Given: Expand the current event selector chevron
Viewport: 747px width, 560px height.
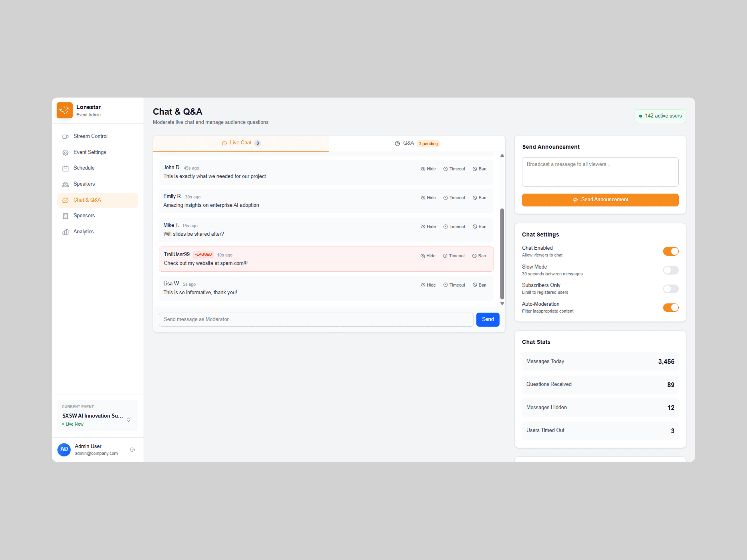Looking at the screenshot, I should pyautogui.click(x=128, y=420).
